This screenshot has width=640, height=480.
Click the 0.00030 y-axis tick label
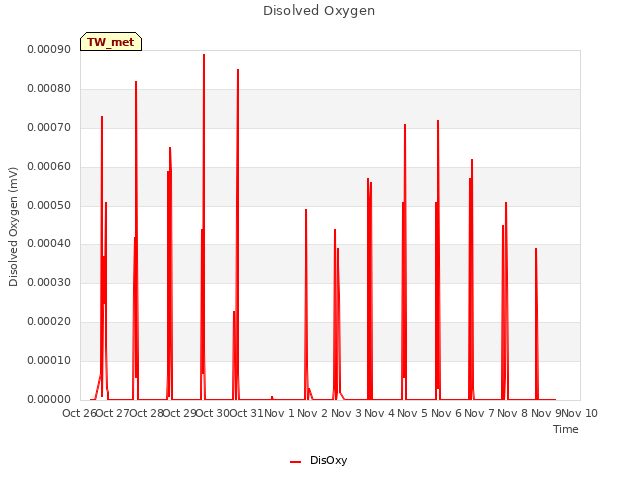(x=49, y=282)
